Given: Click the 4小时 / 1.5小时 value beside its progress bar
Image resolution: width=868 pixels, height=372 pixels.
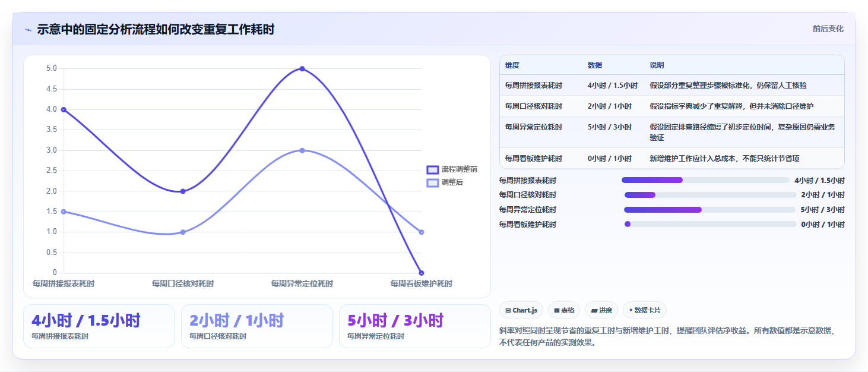Looking at the screenshot, I should pyautogui.click(x=819, y=180).
